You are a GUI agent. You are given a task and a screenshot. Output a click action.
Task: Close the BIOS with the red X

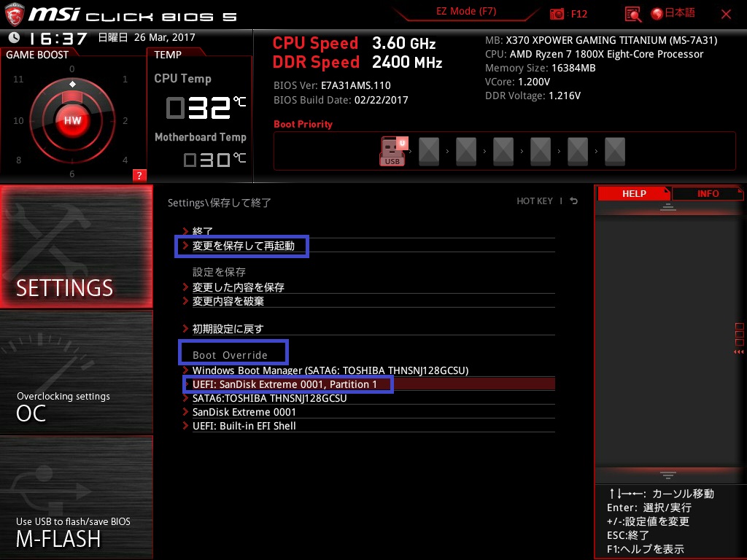tap(726, 15)
